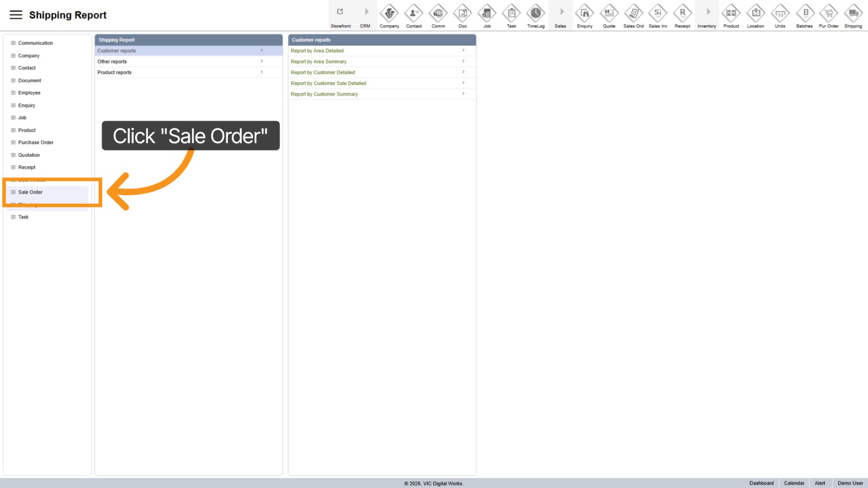Screen dimensions: 868x488
Task: Open the Calendar footer link
Action: point(794,483)
